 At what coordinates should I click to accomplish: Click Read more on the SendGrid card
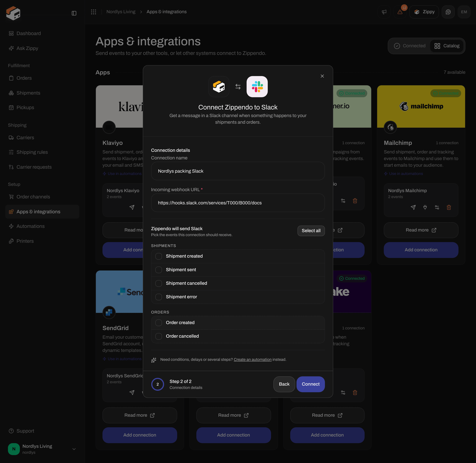pyautogui.click(x=139, y=415)
